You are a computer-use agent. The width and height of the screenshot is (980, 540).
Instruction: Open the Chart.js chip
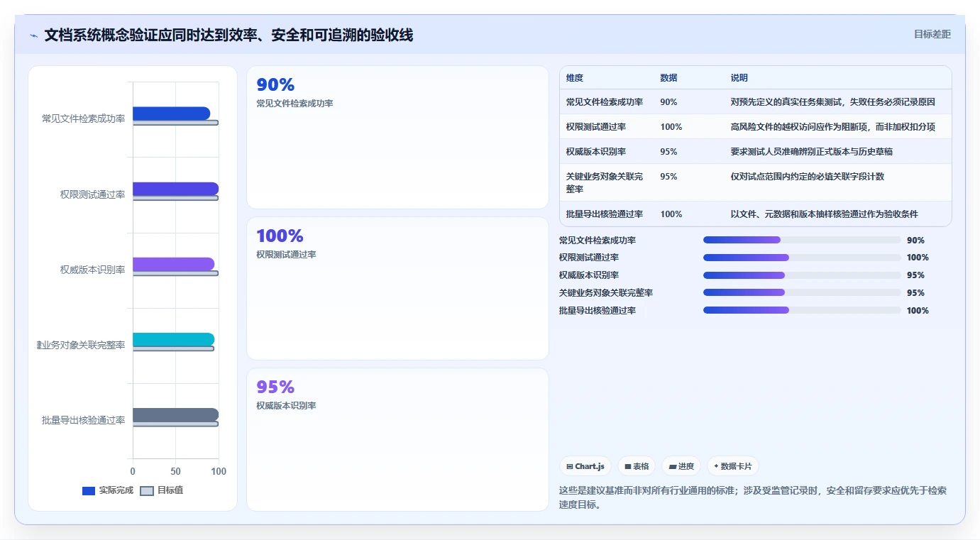click(x=585, y=466)
